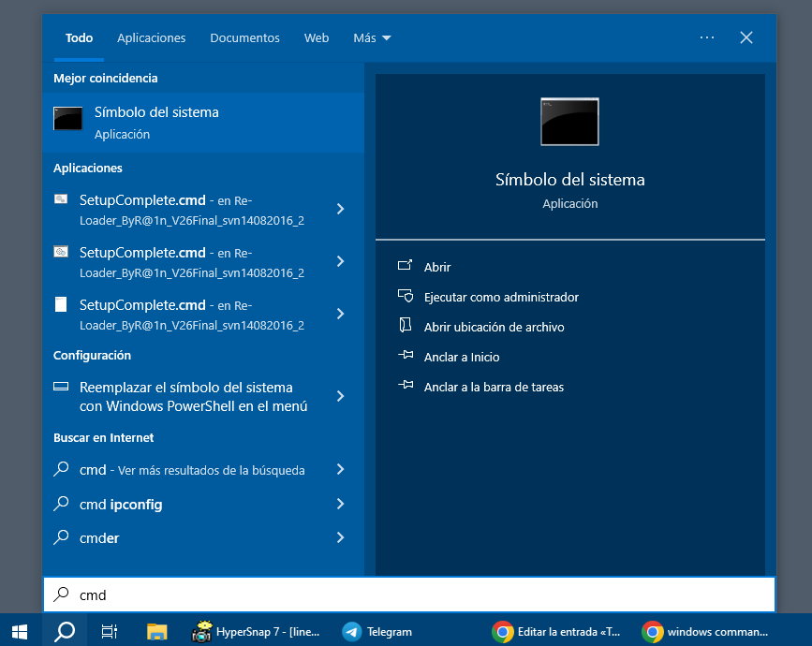Switch to Telegram in the taskbar
Image resolution: width=812 pixels, height=646 pixels.
click(377, 631)
